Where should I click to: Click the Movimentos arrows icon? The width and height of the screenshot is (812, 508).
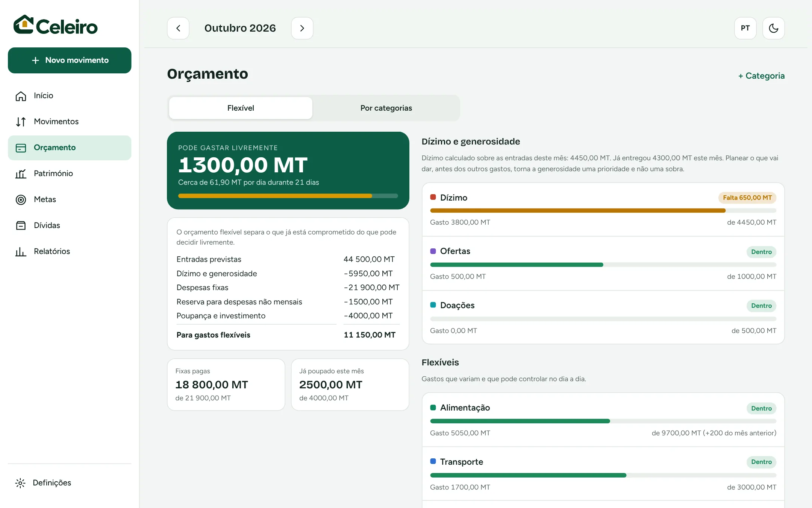(x=21, y=122)
